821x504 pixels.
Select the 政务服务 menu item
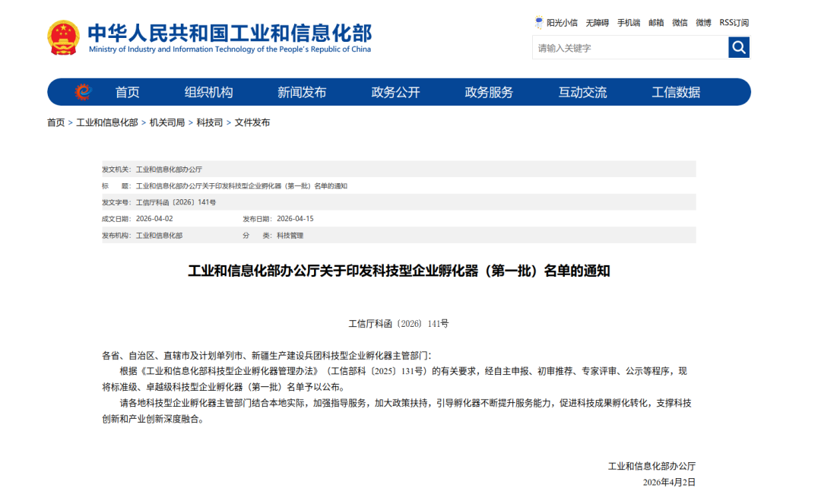(x=489, y=92)
